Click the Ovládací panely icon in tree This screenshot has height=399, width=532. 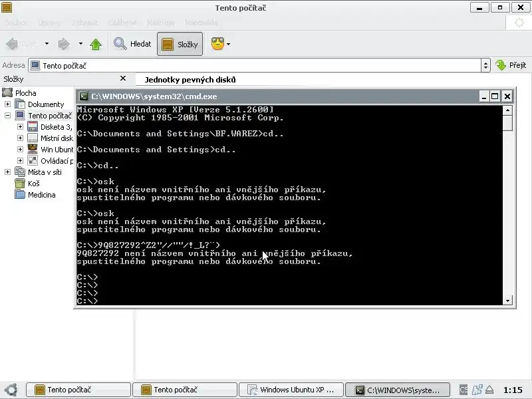click(33, 160)
